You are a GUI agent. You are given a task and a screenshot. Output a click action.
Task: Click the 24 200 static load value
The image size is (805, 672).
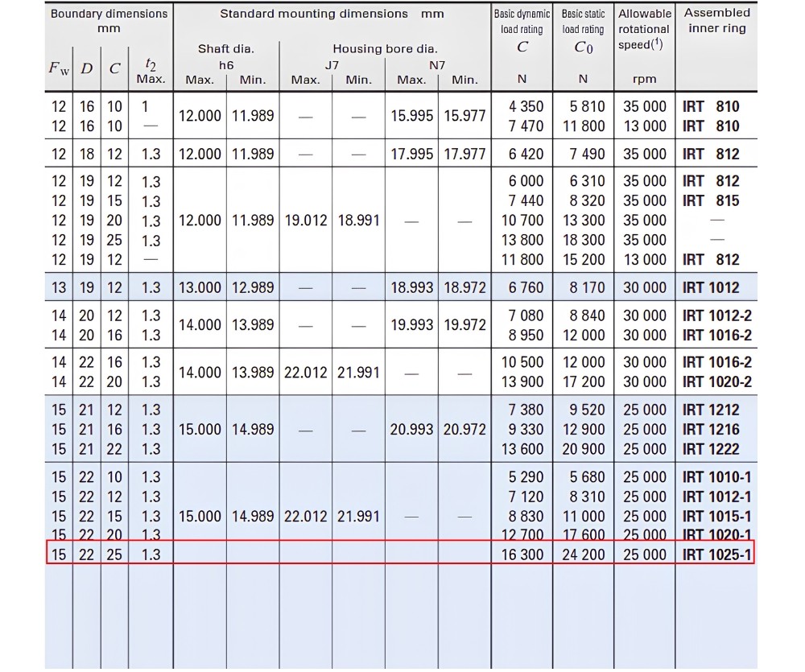point(583,555)
